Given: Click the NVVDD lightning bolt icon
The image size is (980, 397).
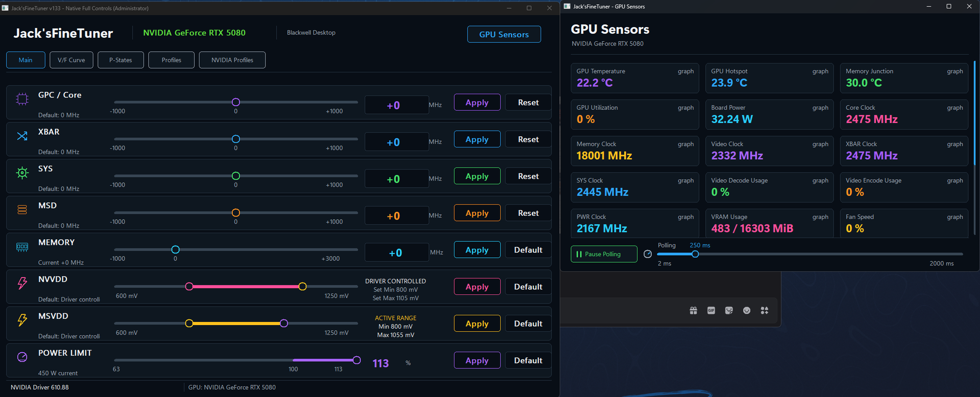Looking at the screenshot, I should pyautogui.click(x=22, y=283).
